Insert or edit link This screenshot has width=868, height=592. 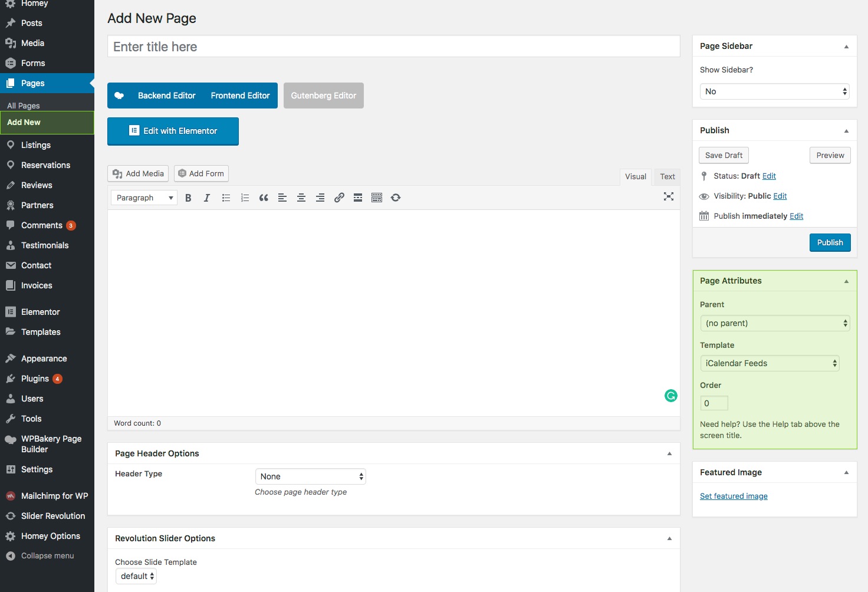339,198
